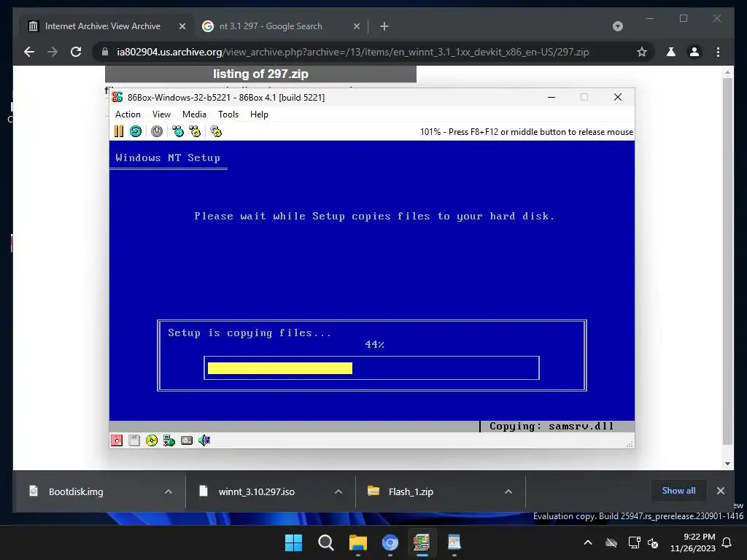Click Show all downloads
This screenshot has width=747, height=560.
point(678,491)
